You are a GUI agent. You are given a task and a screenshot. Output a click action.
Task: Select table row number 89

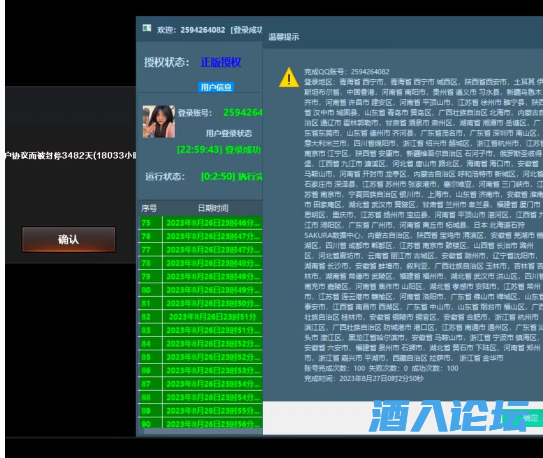201,411
